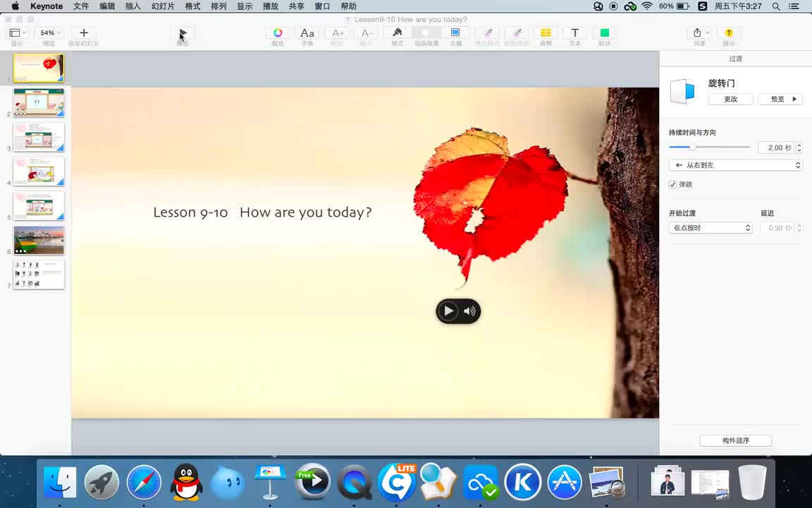Viewport: 812px width, 508px height.
Task: Expand the 在点按时 start transition dropdown
Action: point(710,228)
